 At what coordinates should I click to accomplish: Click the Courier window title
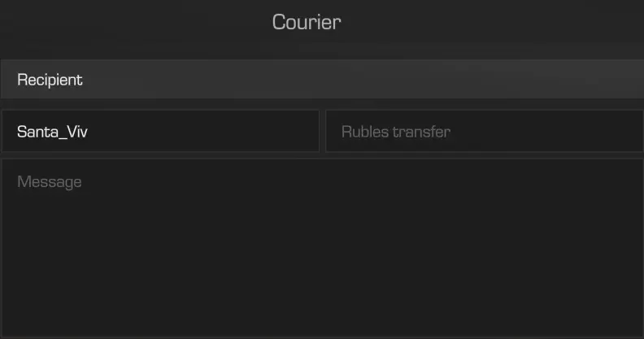pyautogui.click(x=307, y=22)
